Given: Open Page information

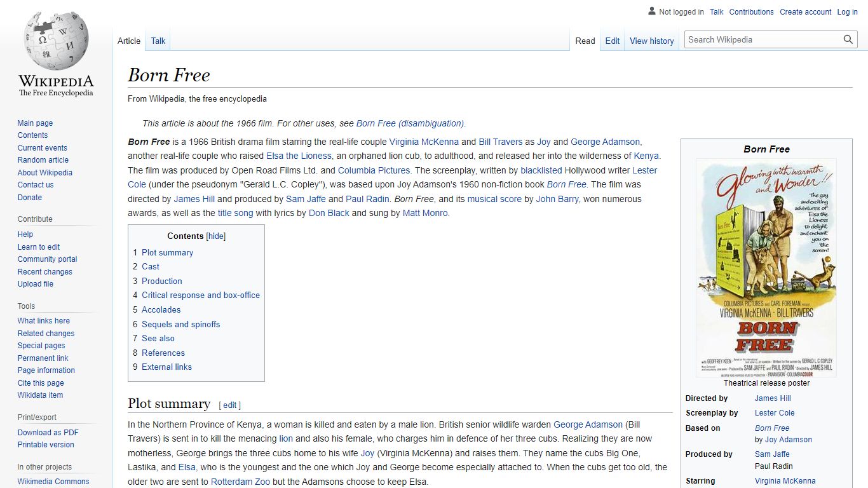Looking at the screenshot, I should click(46, 370).
